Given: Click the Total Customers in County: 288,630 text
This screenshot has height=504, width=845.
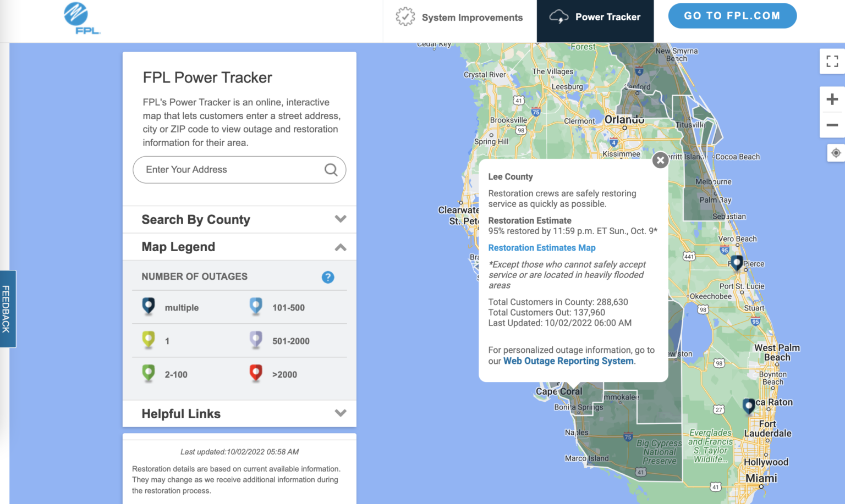Looking at the screenshot, I should coord(558,302).
